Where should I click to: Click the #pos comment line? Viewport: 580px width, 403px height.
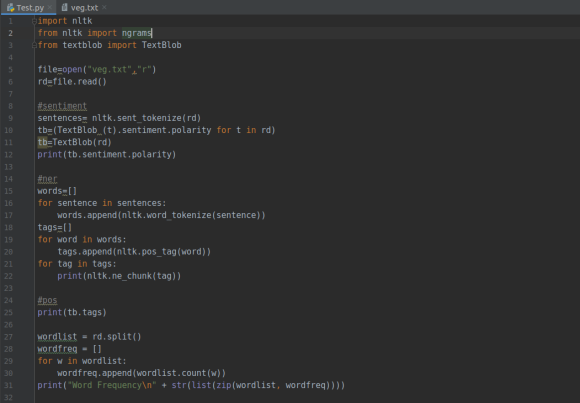47,300
